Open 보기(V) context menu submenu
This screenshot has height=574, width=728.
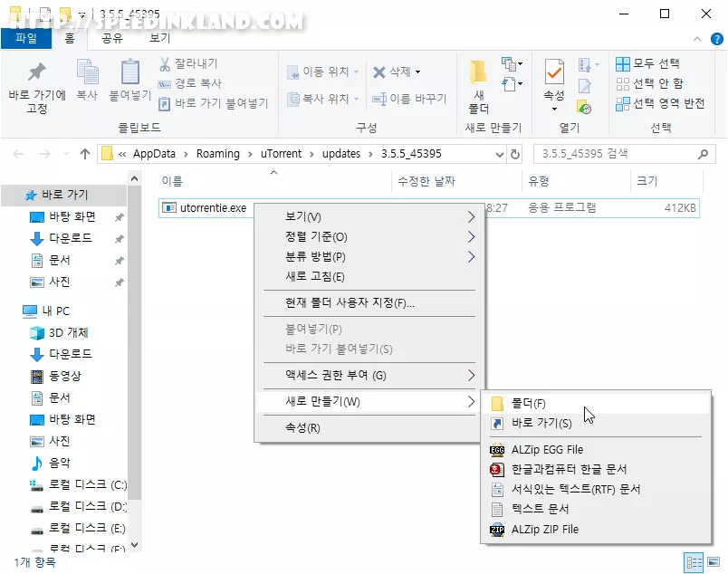coord(369,217)
